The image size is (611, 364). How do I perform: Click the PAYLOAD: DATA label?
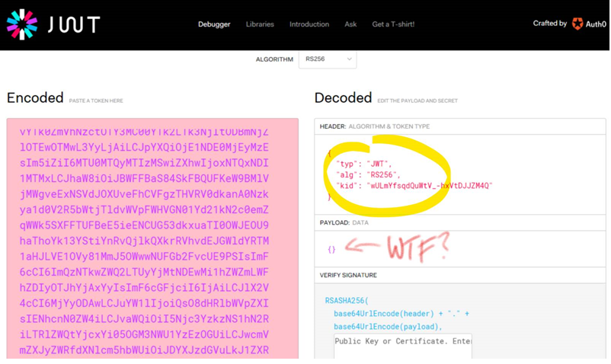click(344, 222)
